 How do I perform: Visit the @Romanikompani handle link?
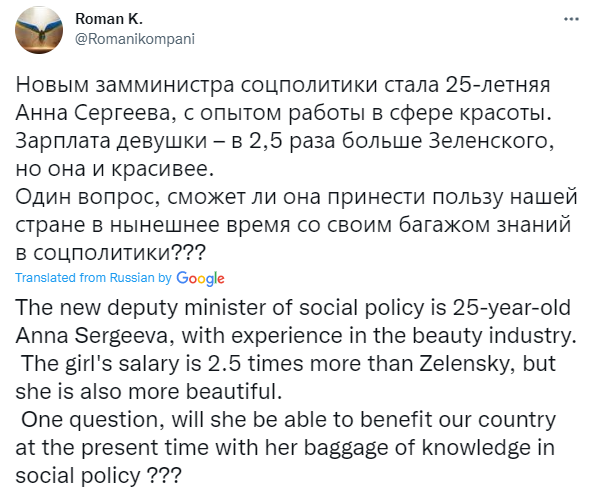pyautogui.click(x=135, y=39)
